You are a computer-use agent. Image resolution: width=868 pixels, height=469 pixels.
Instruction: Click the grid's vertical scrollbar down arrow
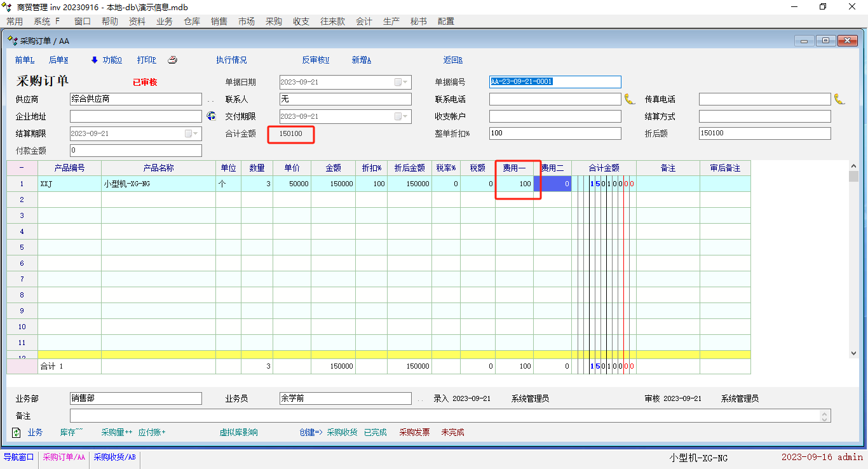coord(853,353)
